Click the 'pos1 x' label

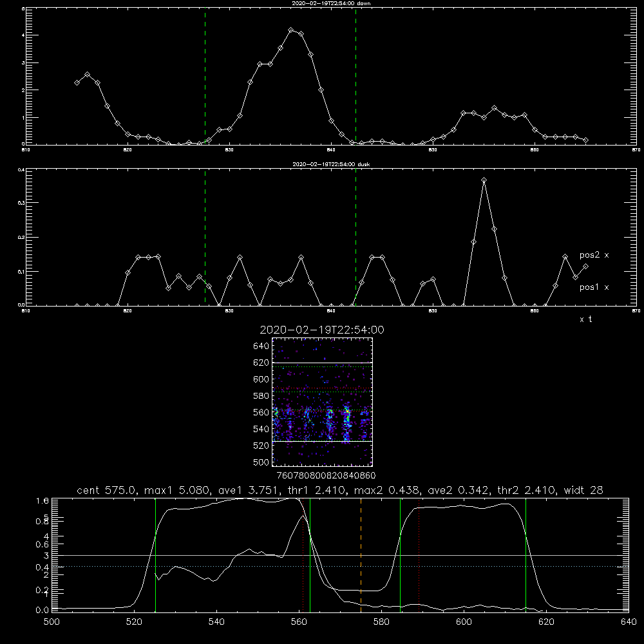[x=594, y=287]
